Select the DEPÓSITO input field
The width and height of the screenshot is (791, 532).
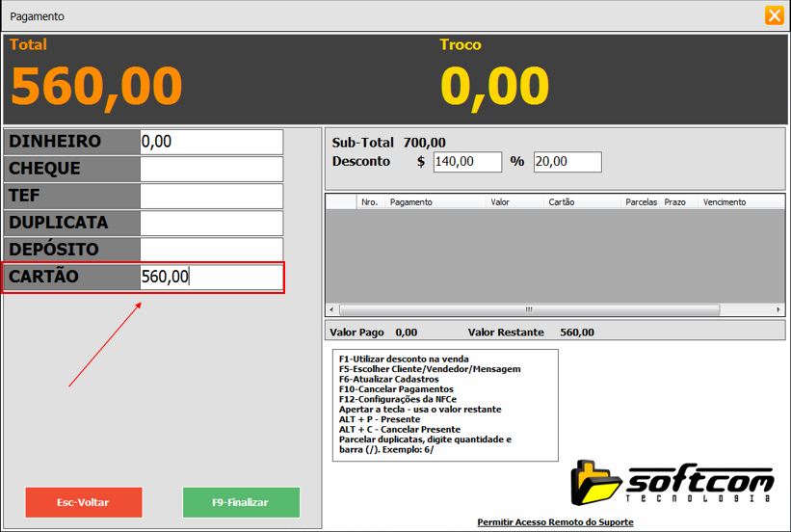211,250
